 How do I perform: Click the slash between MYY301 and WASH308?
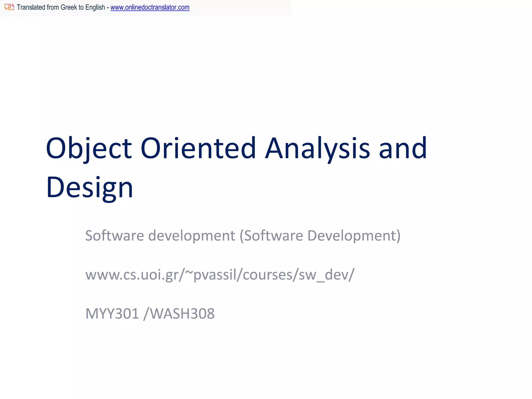pos(146,314)
